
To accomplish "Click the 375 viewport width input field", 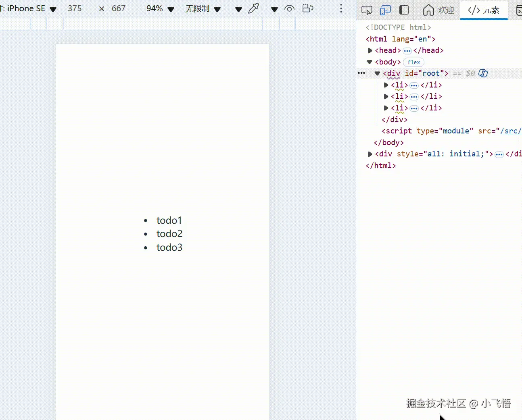I will point(75,8).
